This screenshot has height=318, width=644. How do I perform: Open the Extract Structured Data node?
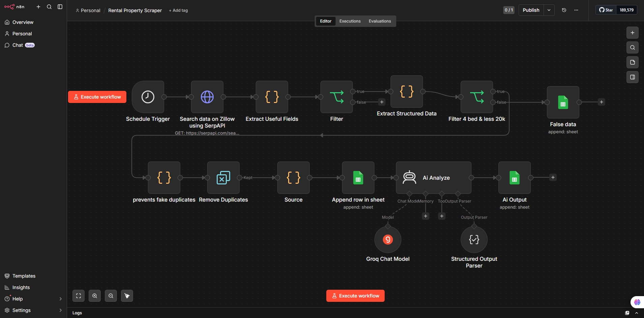407,92
